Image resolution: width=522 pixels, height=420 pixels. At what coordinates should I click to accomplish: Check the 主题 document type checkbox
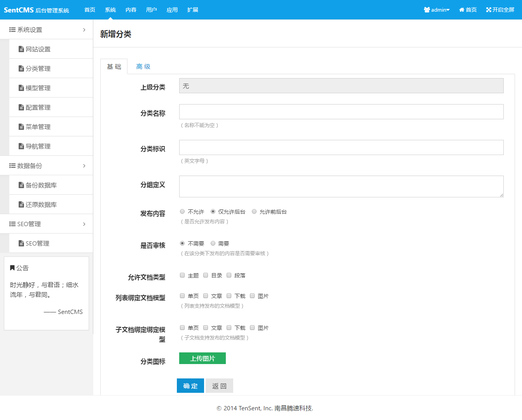182,275
